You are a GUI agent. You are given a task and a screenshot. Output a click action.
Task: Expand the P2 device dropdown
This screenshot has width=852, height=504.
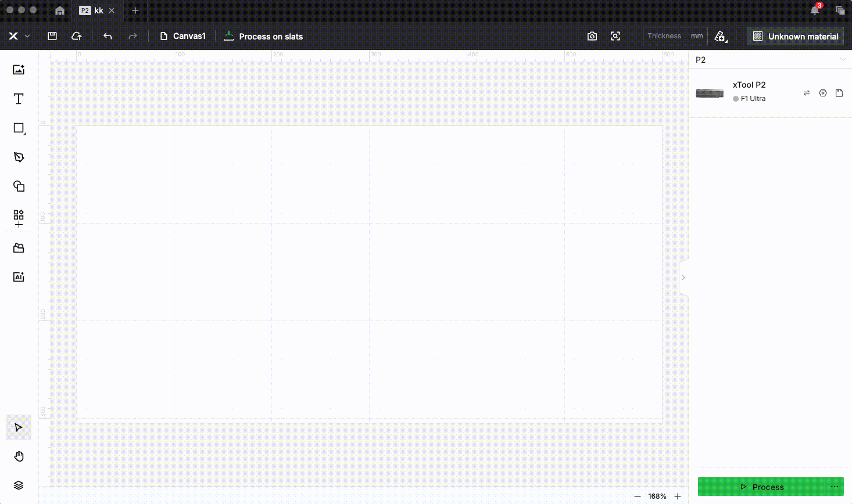tap(843, 60)
